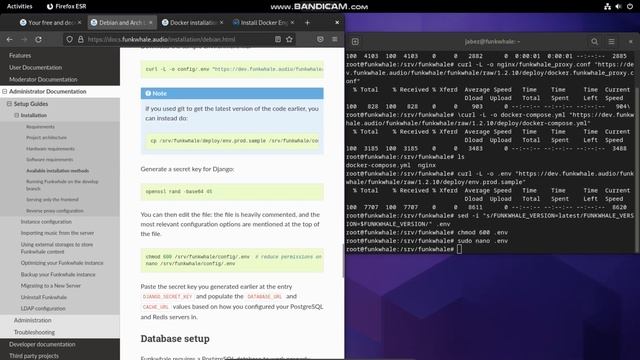Image resolution: width=640 pixels, height=360 pixels.
Task: Open Available installation methods entry
Action: pyautogui.click(x=58, y=171)
